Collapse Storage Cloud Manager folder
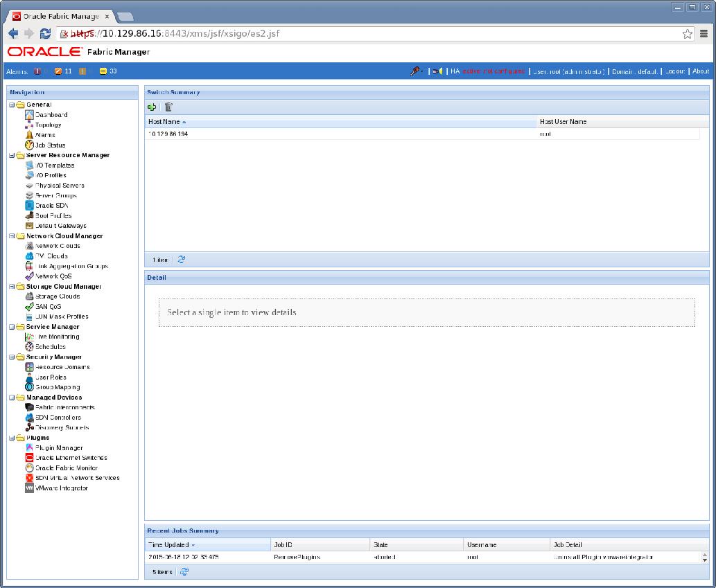This screenshot has height=588, width=716. click(12, 287)
